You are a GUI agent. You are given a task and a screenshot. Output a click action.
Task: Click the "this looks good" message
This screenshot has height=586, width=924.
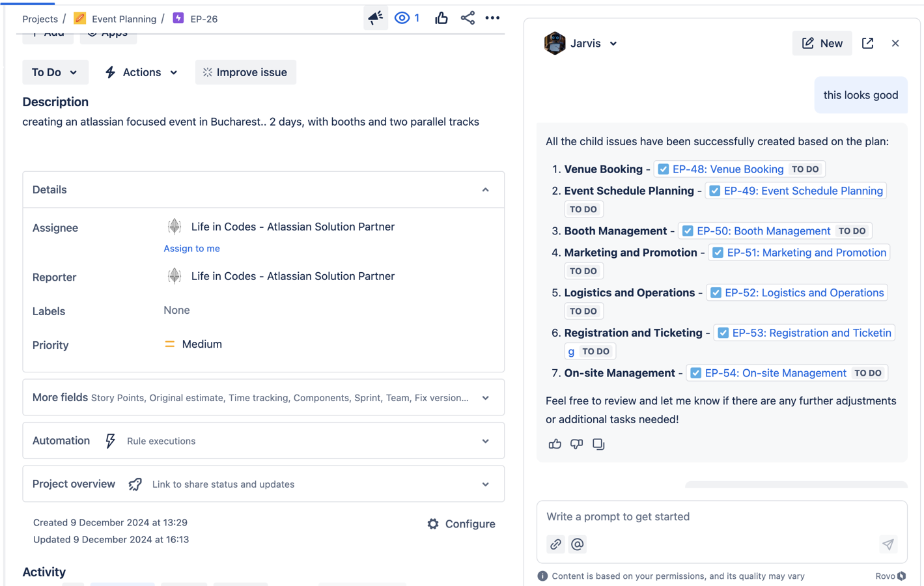(x=861, y=95)
